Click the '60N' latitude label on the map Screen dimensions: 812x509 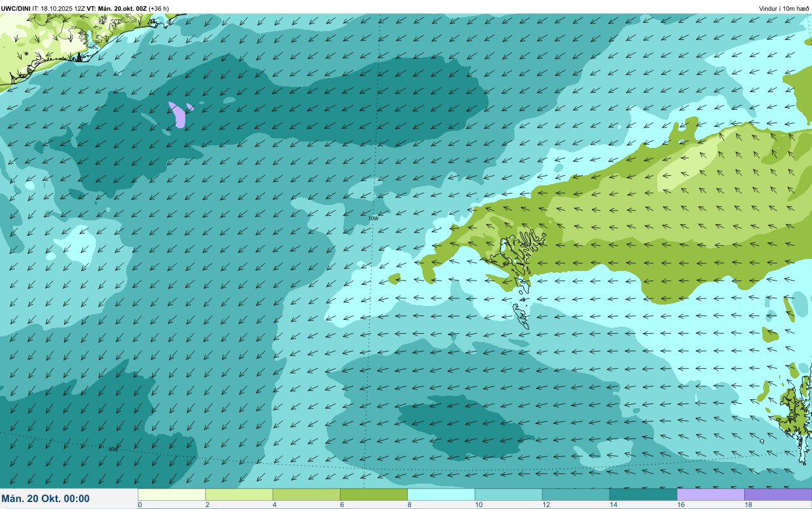[113, 449]
